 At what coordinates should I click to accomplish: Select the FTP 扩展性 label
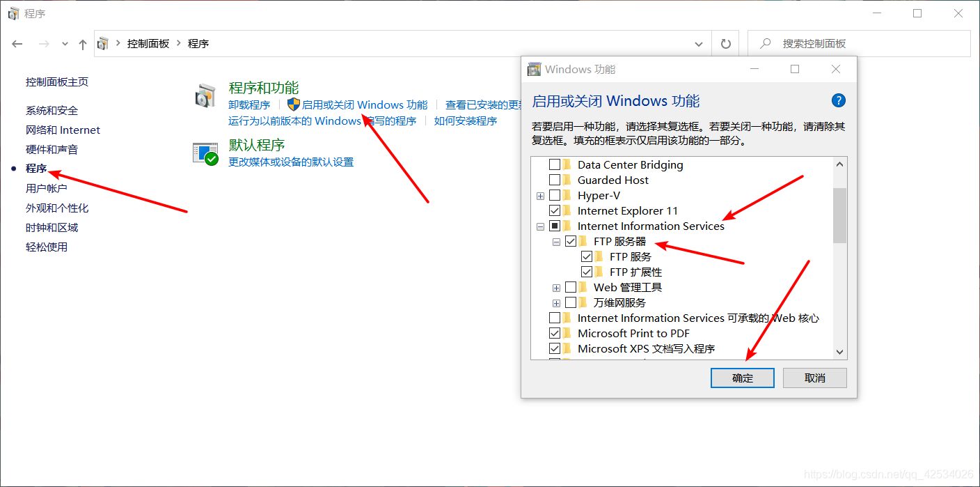(636, 272)
